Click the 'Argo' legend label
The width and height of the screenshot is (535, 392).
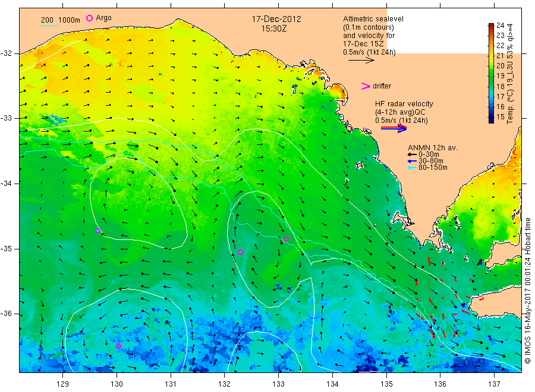tap(103, 18)
